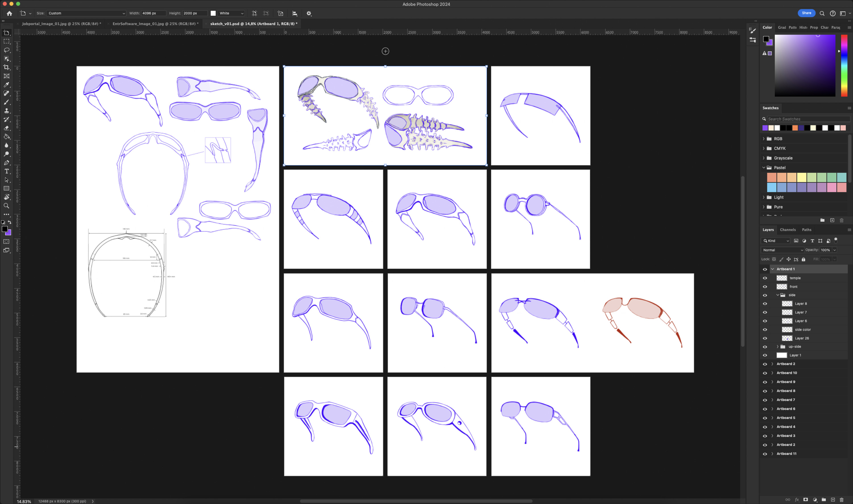Viewport: 853px width, 504px height.
Task: Hide the temple layer
Action: coord(765,278)
